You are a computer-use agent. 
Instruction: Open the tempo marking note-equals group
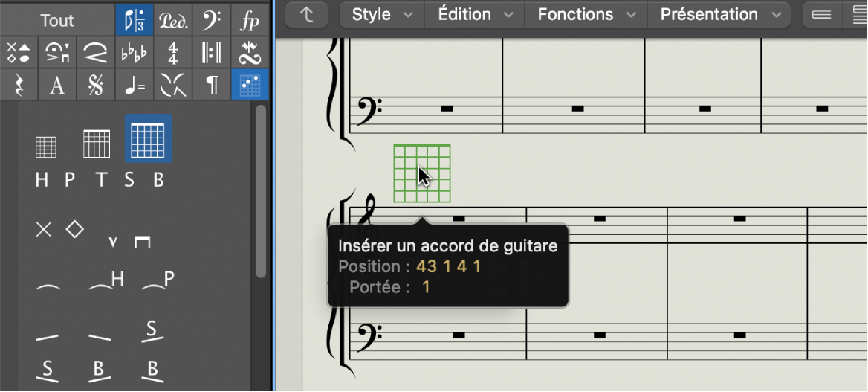click(135, 86)
